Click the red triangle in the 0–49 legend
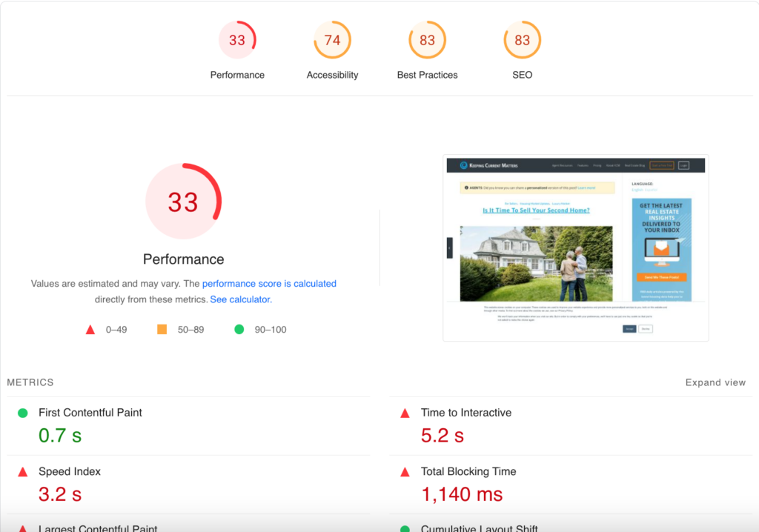The image size is (759, 532). tap(92, 329)
